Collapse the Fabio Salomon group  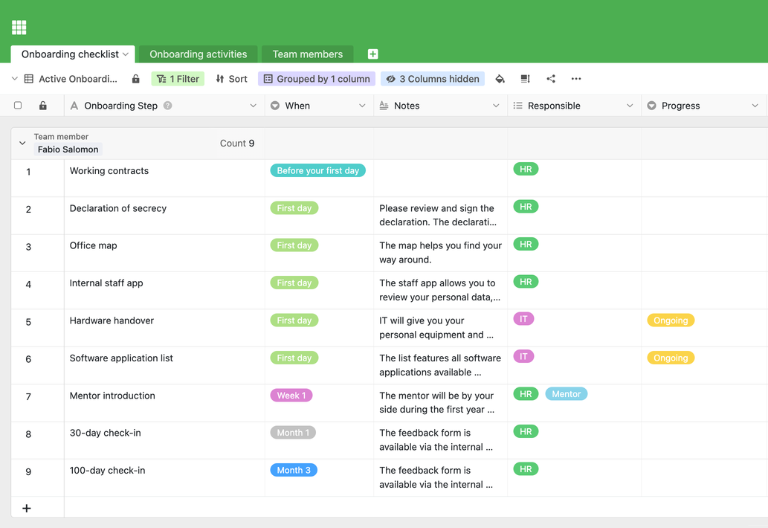click(x=22, y=143)
